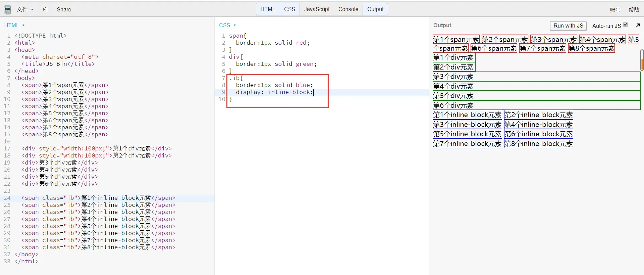Toggle the HTML panel tab
Image resolution: width=644 pixels, height=275 pixels.
pyautogui.click(x=268, y=9)
